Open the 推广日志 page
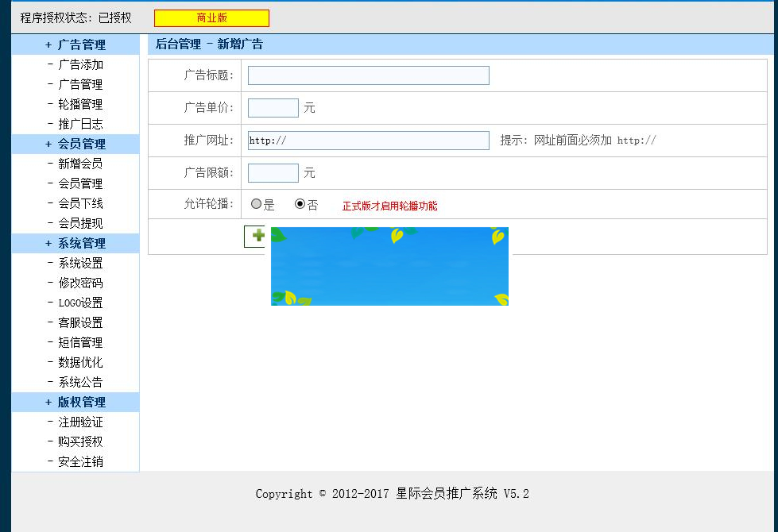778x532 pixels. 79,124
